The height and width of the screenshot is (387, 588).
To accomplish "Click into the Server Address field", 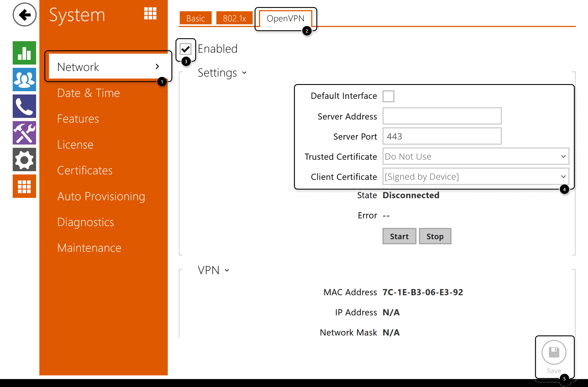I will click(x=442, y=116).
